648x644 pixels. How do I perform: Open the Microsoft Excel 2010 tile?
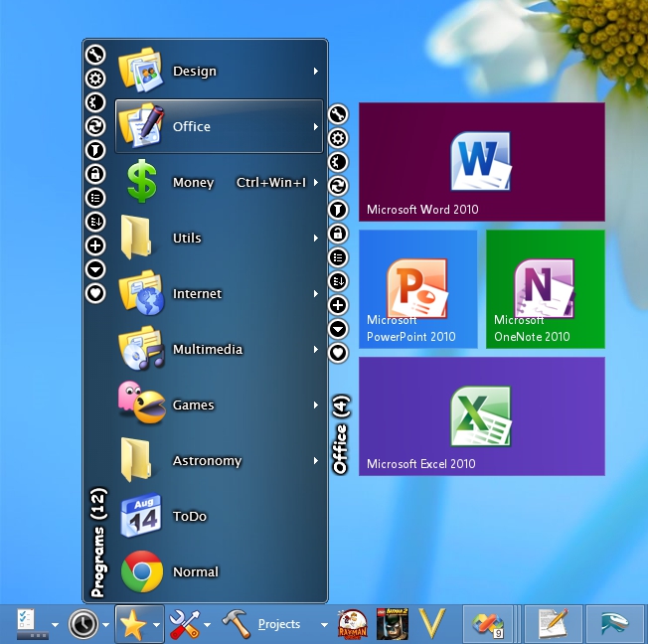[x=481, y=416]
